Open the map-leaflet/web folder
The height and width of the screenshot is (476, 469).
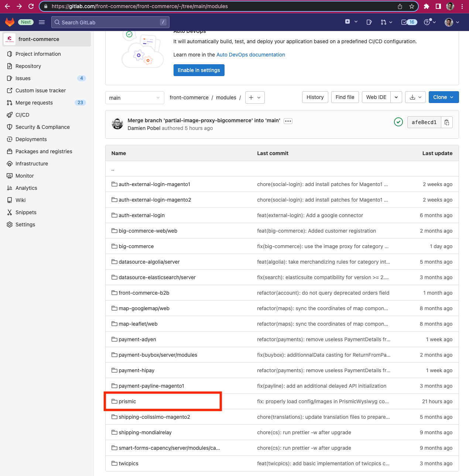click(138, 324)
